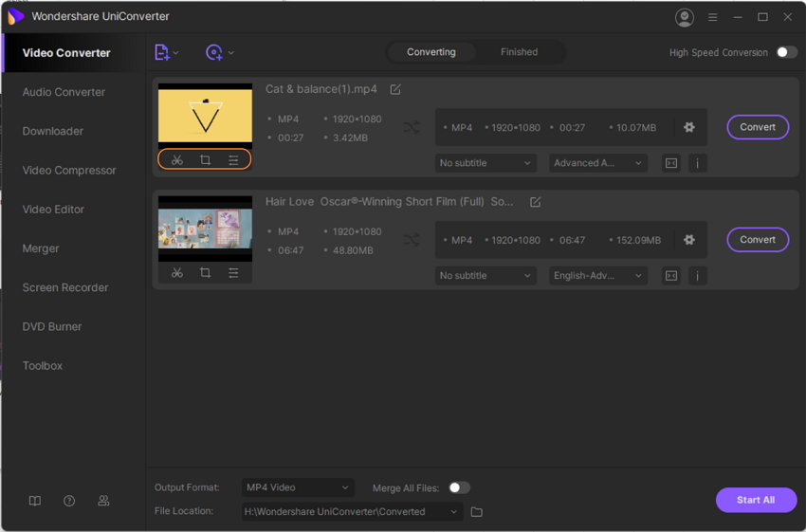Click the shuffle arrows for Hair Love
806x532 pixels.
point(412,240)
